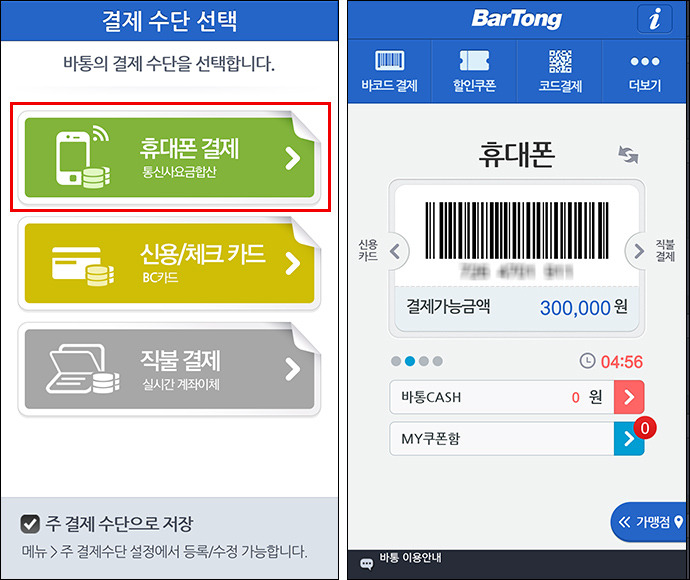Open 할인쿠폰 coupon icon
This screenshot has width=690, height=580.
474,60
